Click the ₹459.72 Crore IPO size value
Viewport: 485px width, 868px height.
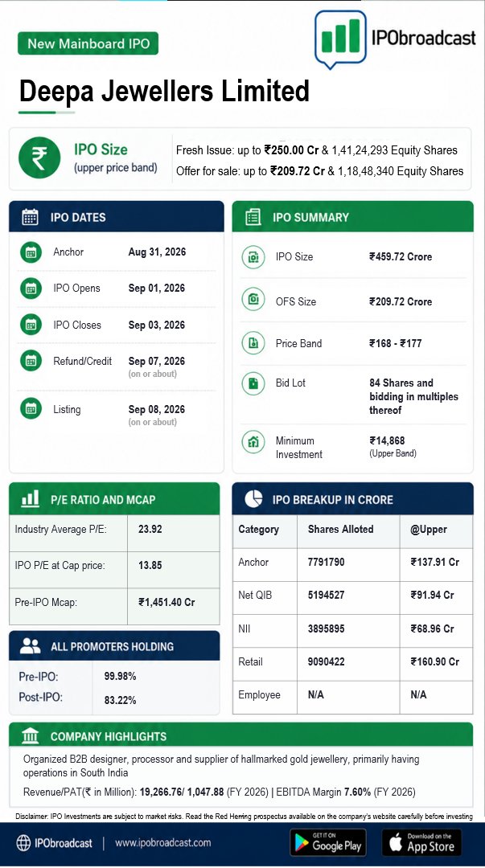pyautogui.click(x=401, y=256)
